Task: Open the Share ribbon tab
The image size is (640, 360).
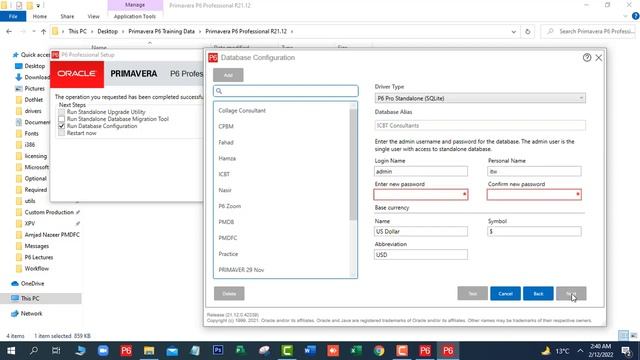Action: coord(67,16)
